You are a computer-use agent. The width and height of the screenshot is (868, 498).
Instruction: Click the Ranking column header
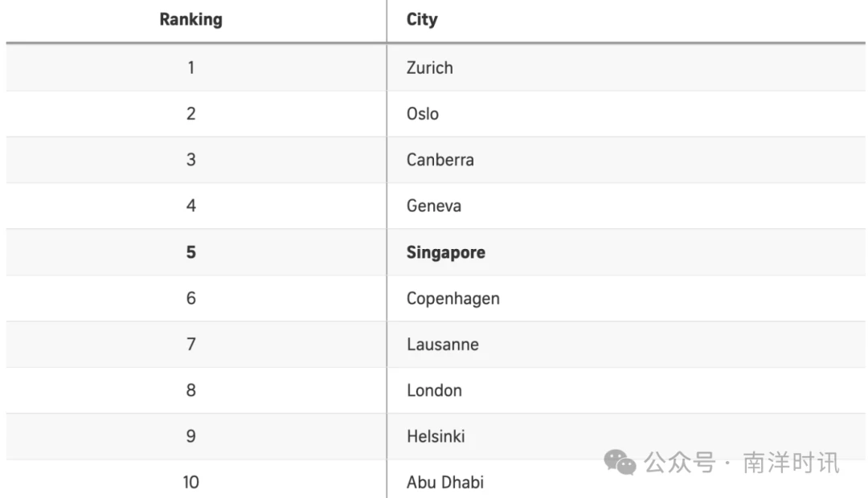click(x=191, y=19)
